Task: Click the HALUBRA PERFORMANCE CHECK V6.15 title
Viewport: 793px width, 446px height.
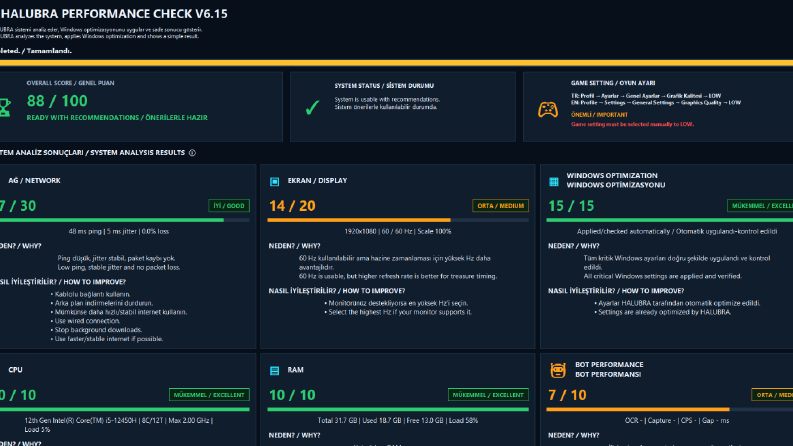Action: point(114,14)
